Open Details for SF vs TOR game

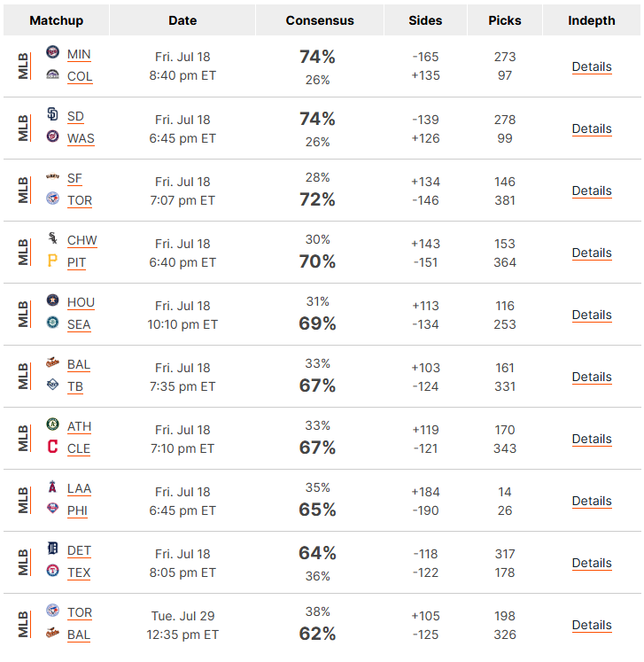592,191
